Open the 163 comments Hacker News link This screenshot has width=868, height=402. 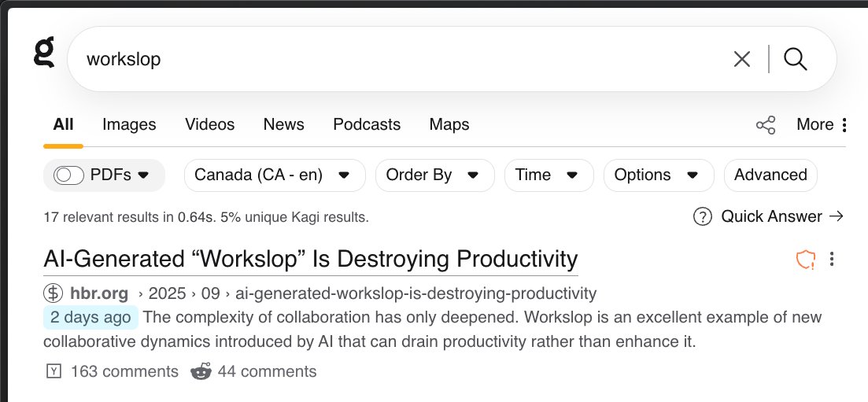point(124,371)
